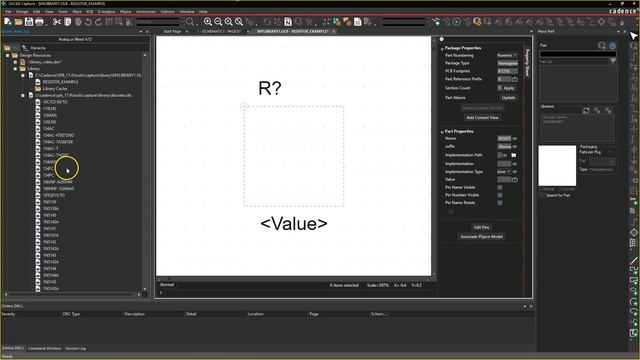Click the Undo arrow icon
This screenshot has width=640, height=360.
(x=88, y=22)
